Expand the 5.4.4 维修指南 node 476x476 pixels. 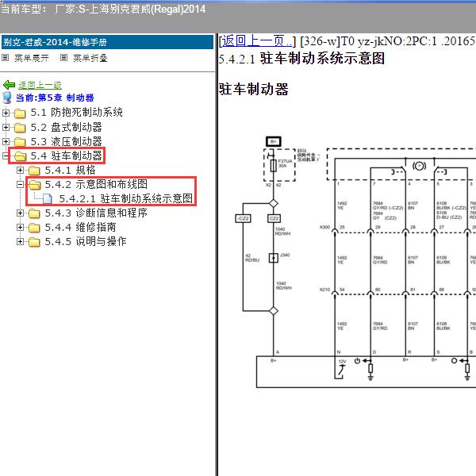tap(20, 228)
